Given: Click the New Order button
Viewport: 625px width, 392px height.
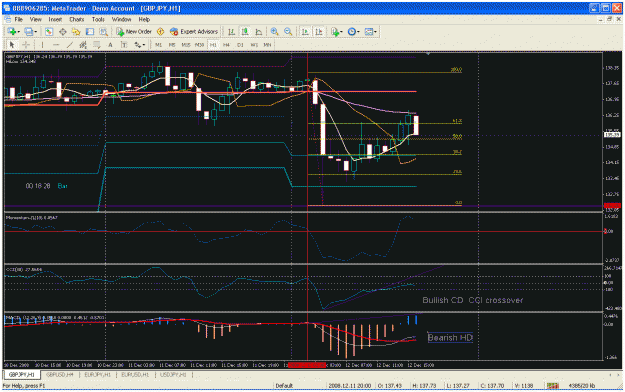Looking at the screenshot, I should click(134, 32).
